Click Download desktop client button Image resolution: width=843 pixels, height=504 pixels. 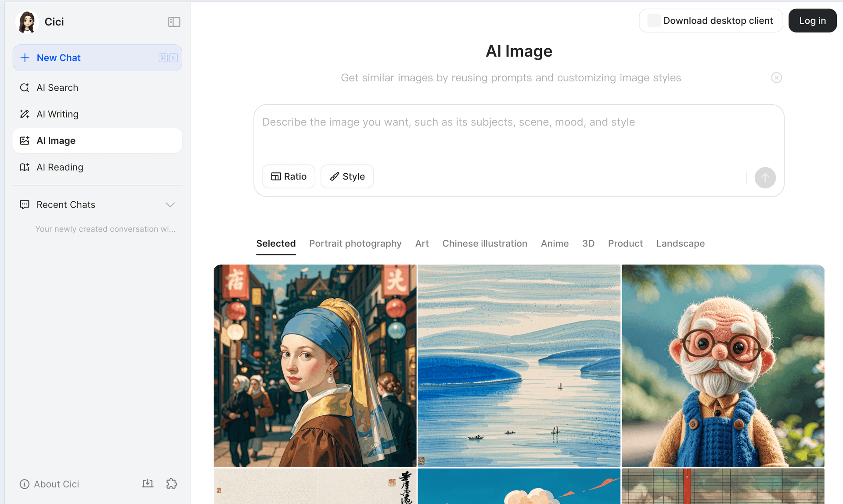[x=710, y=21]
